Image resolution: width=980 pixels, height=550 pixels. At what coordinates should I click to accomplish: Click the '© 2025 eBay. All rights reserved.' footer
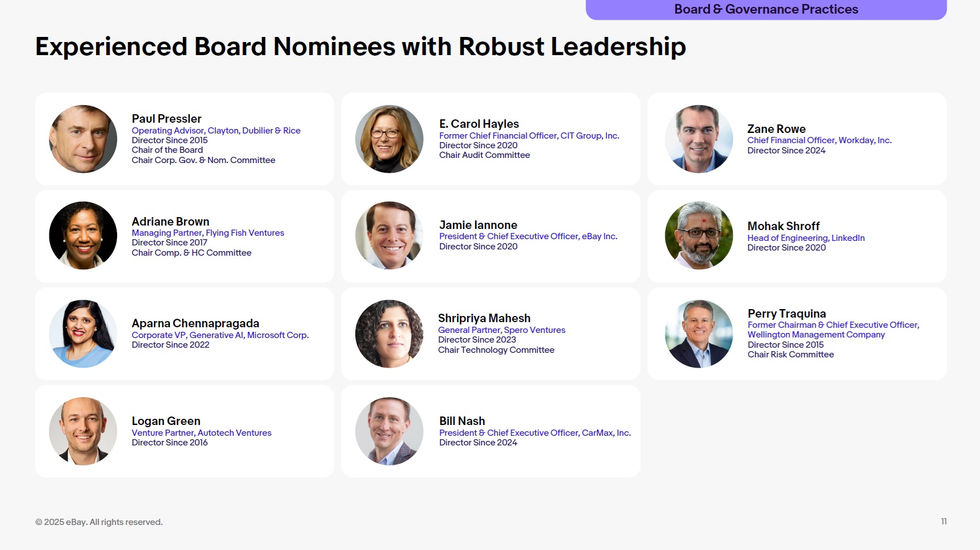pos(99,522)
